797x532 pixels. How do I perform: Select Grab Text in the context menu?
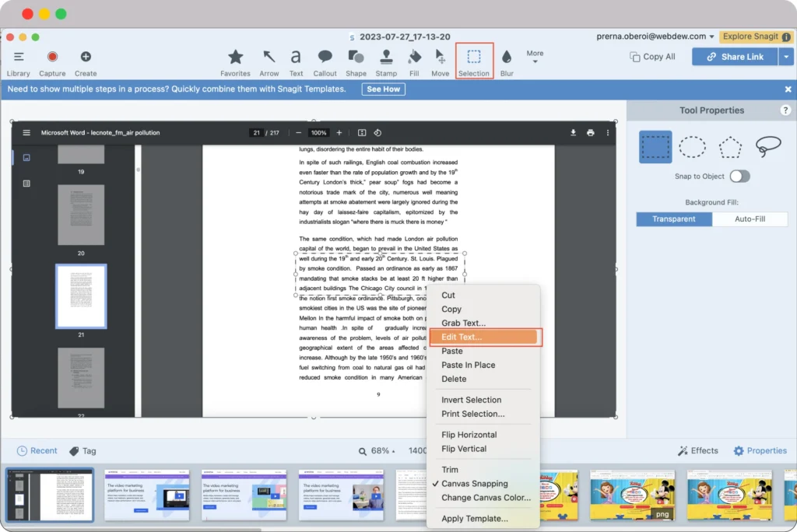coord(463,323)
